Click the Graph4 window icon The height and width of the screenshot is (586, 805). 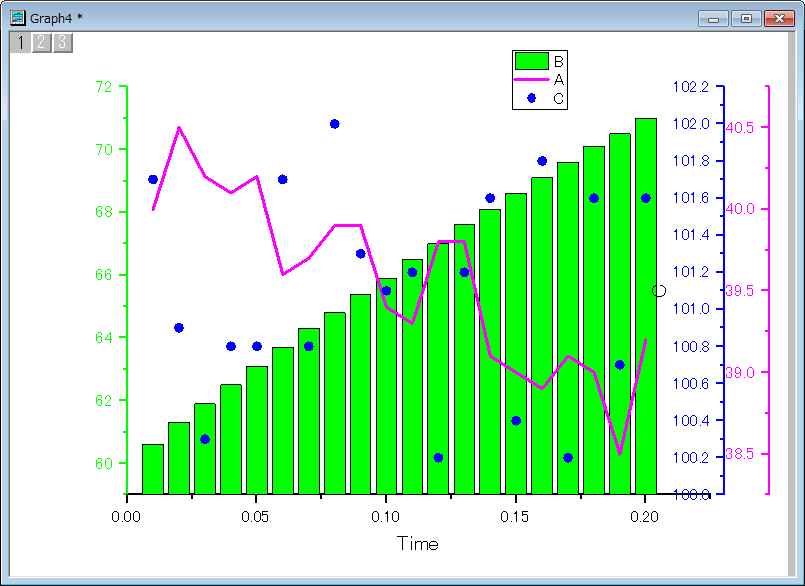[18, 17]
